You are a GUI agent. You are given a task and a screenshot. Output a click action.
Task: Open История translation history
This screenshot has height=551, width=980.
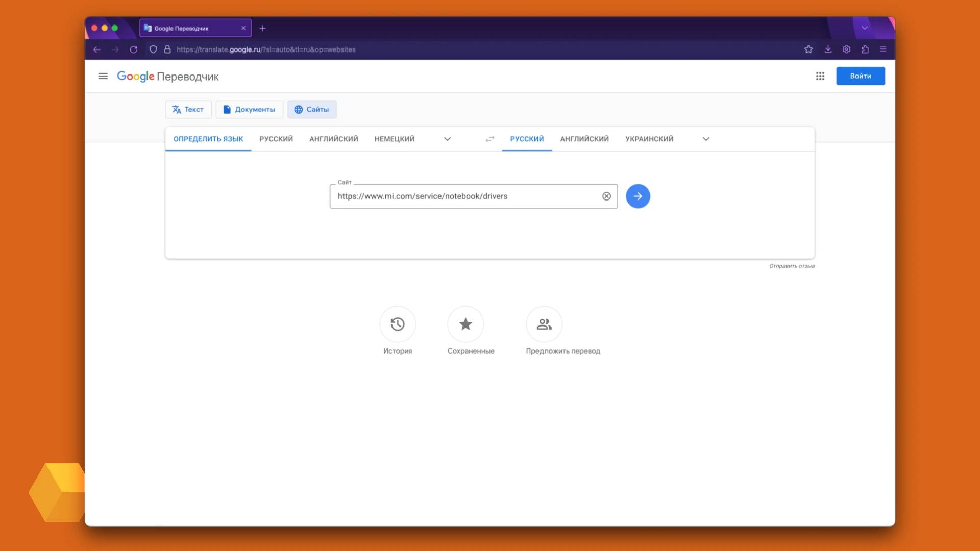pos(398,330)
